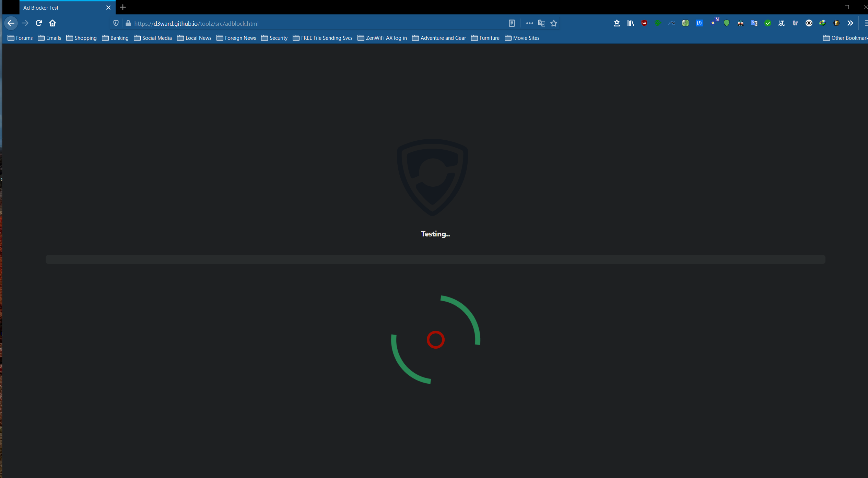The height and width of the screenshot is (478, 868).
Task: Open tracking protection shield in address bar
Action: pyautogui.click(x=116, y=23)
